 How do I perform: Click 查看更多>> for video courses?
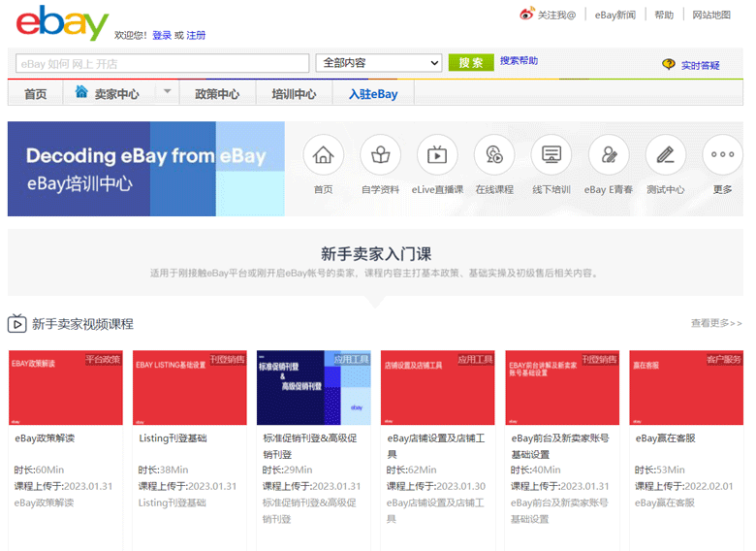point(716,323)
